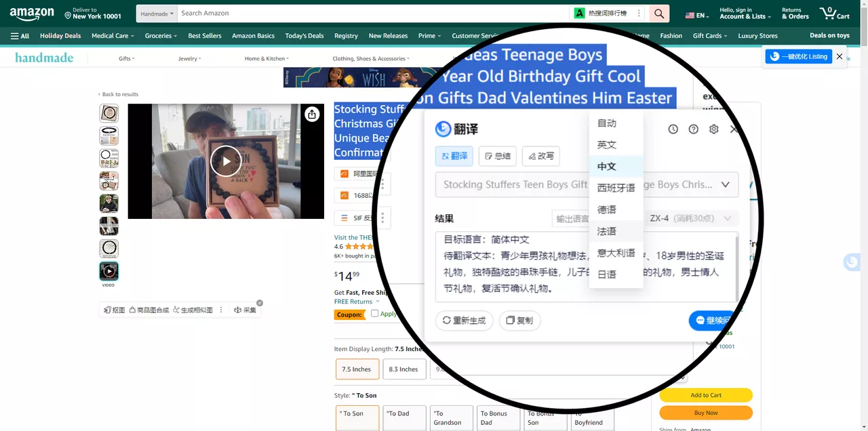Viewport: 868px width, 431px height.
Task: Switch to the 总结 summary tab
Action: click(x=497, y=156)
